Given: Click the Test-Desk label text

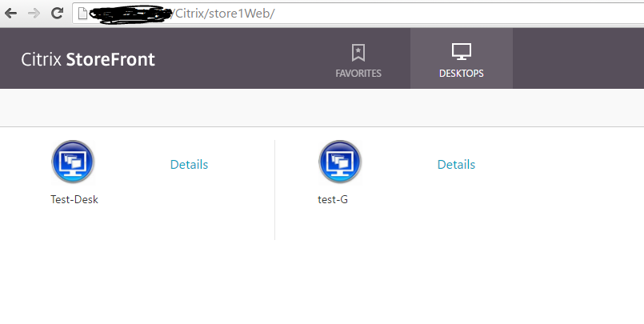Looking at the screenshot, I should pyautogui.click(x=74, y=199).
